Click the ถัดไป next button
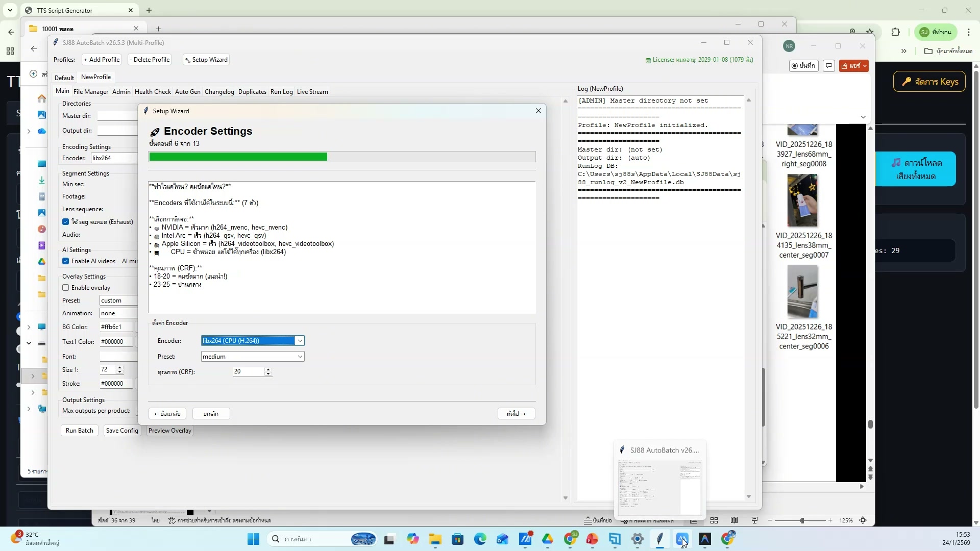This screenshot has height=551, width=980. [516, 414]
